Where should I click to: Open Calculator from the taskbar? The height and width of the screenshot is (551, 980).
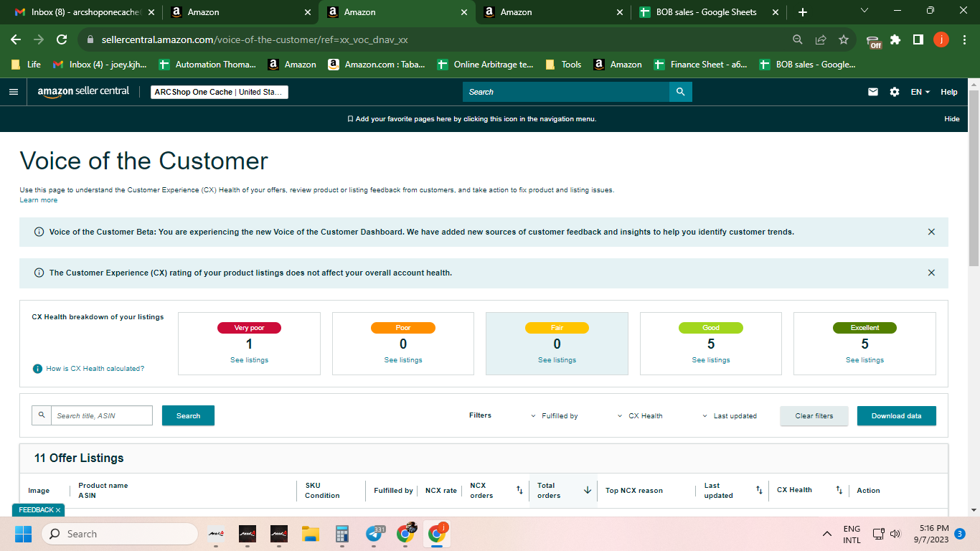point(341,534)
